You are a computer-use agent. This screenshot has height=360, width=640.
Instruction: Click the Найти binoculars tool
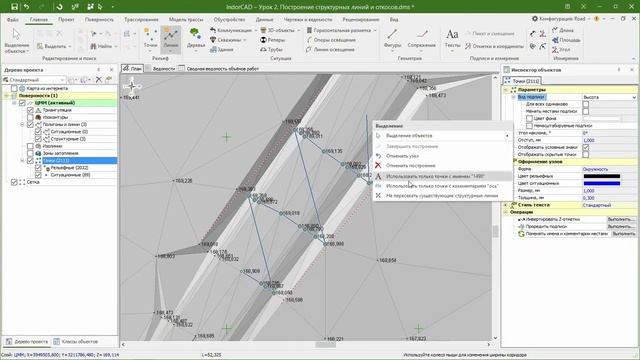102,46
